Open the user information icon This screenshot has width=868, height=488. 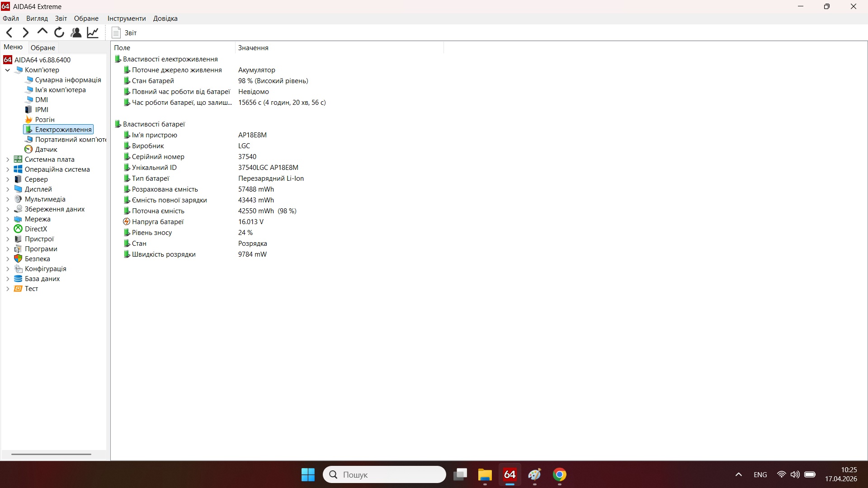coord(75,32)
